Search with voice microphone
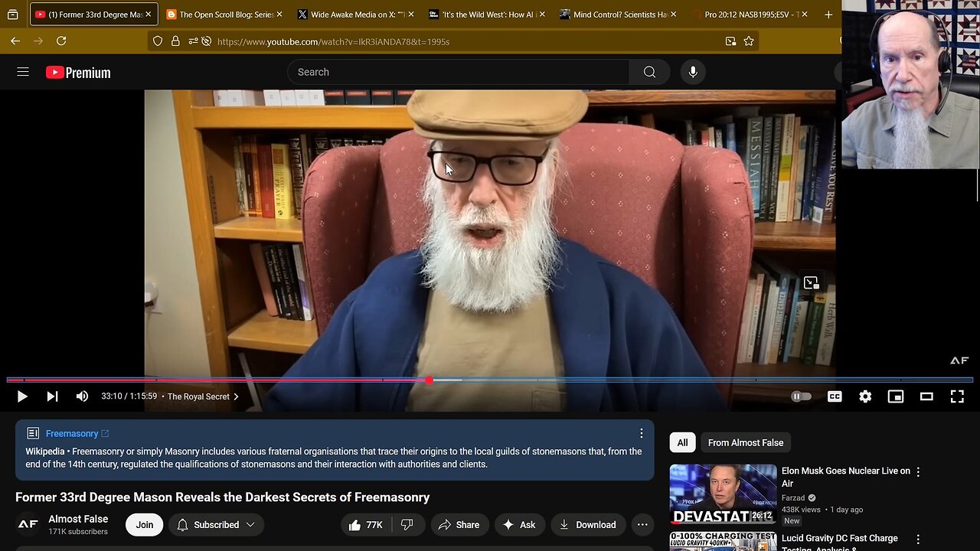This screenshot has height=551, width=980. click(693, 72)
